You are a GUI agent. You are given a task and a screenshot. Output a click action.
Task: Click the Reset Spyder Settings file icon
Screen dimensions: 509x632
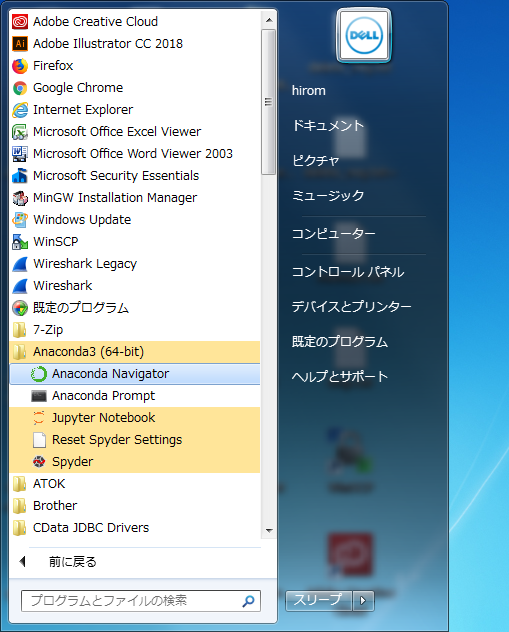tap(39, 440)
